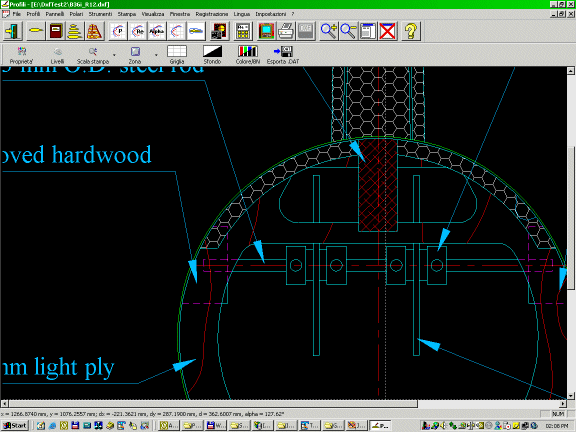Click Esporta .DAT export button
The width and height of the screenshot is (576, 432).
pos(283,55)
